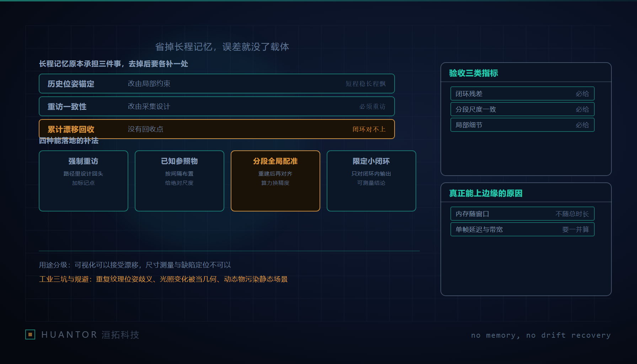Click 改由局部约束 text

click(x=149, y=84)
